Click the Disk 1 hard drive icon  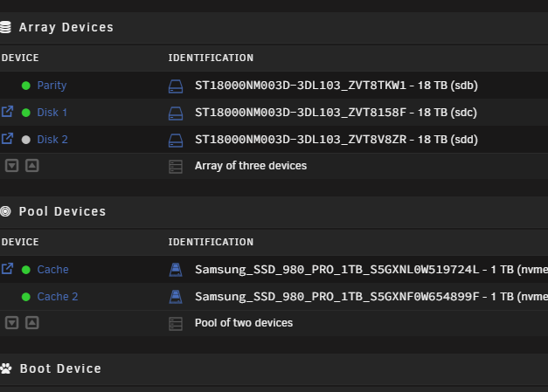tap(176, 113)
